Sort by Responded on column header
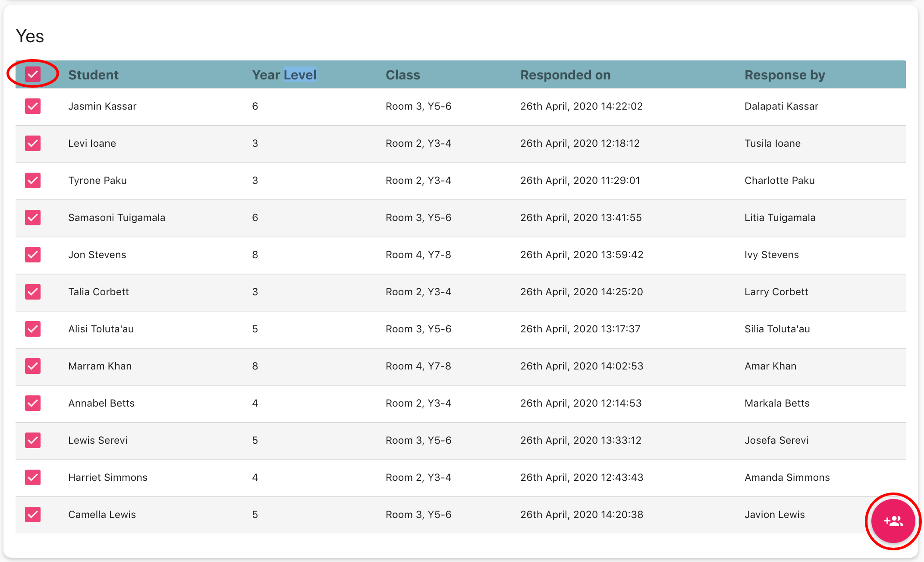The image size is (924, 562). coord(565,75)
